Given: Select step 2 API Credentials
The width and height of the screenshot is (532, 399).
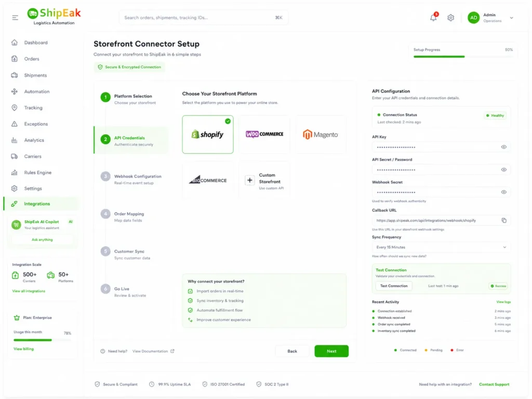Looking at the screenshot, I should click(130, 140).
